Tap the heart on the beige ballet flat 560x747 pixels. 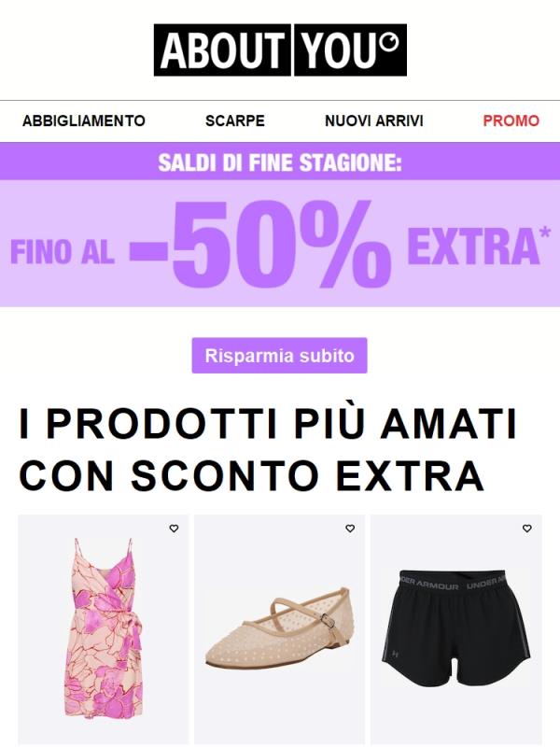tap(350, 529)
